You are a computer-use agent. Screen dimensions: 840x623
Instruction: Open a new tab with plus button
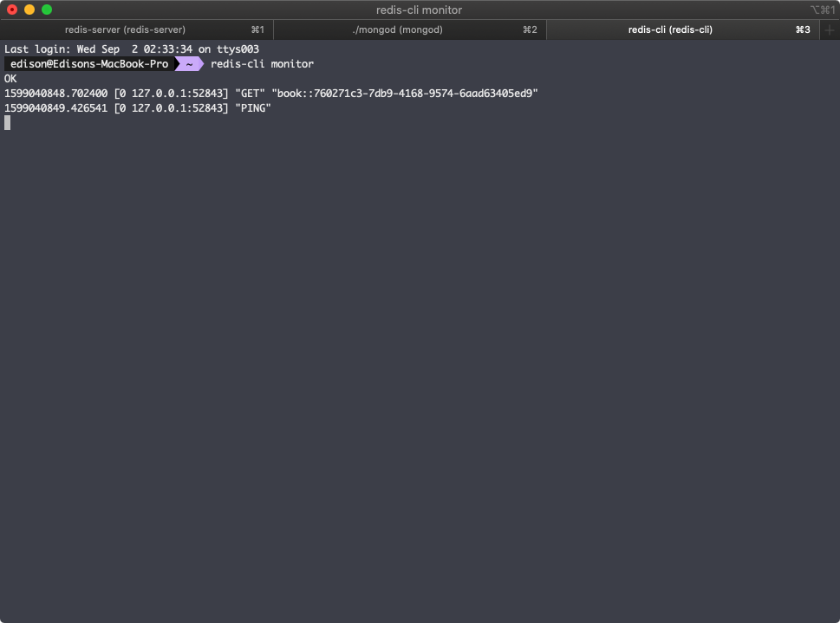coord(830,30)
